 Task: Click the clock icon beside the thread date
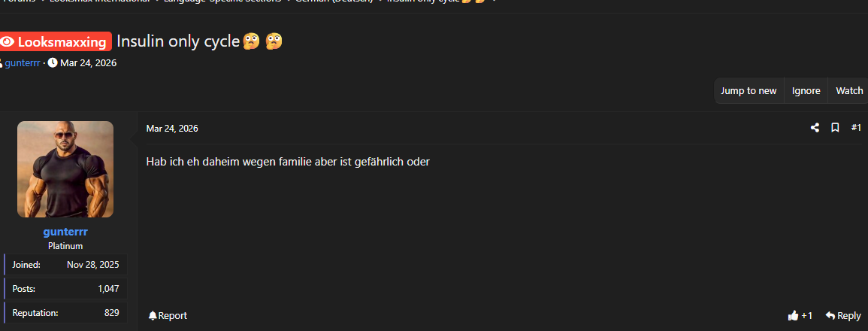53,62
